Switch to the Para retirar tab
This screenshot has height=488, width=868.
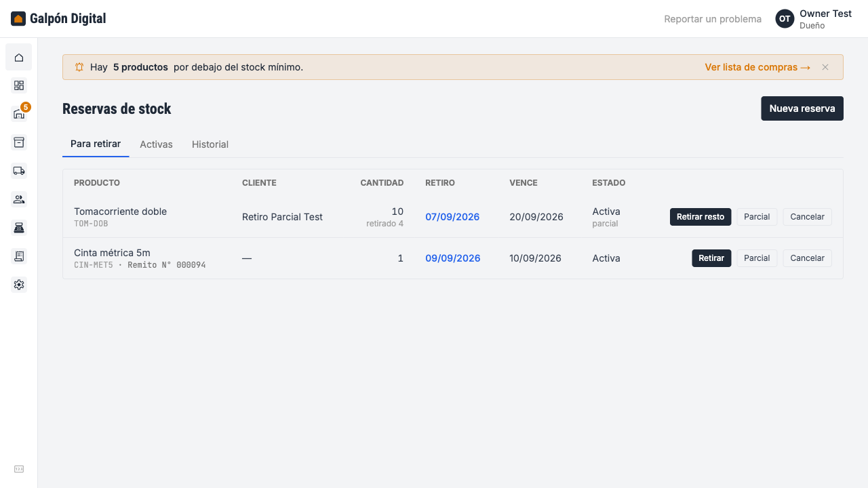pos(96,144)
